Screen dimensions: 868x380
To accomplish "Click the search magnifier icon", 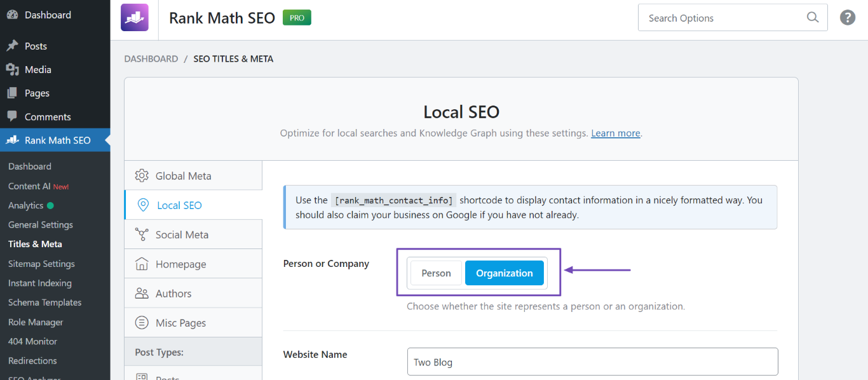I will [813, 18].
